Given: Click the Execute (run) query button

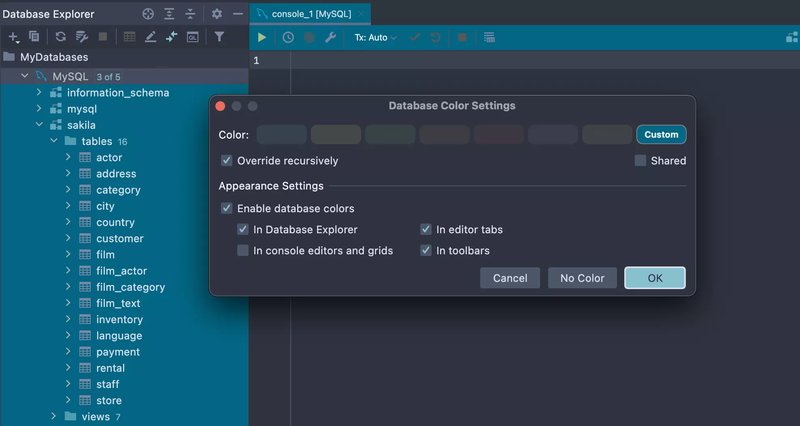Looking at the screenshot, I should tap(262, 37).
